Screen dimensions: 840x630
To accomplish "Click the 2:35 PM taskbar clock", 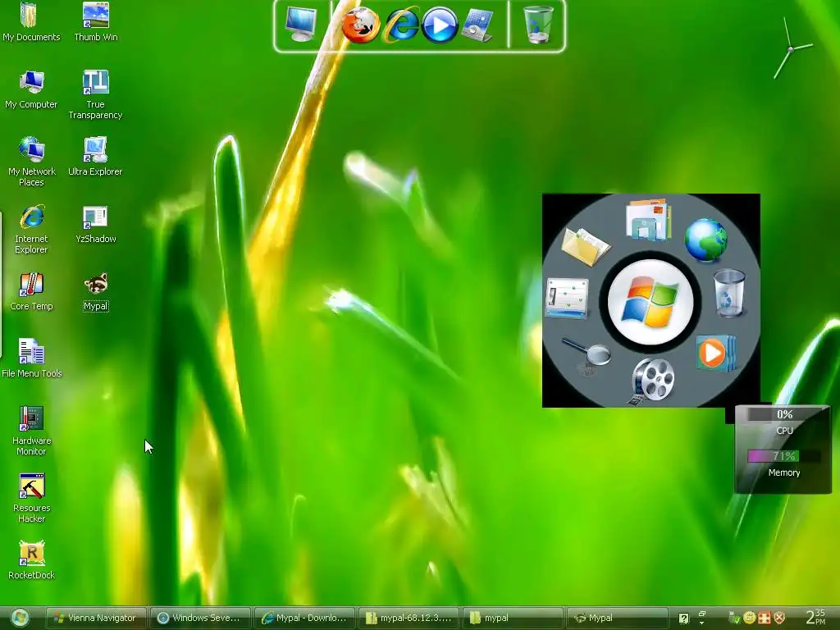I will (x=816, y=617).
